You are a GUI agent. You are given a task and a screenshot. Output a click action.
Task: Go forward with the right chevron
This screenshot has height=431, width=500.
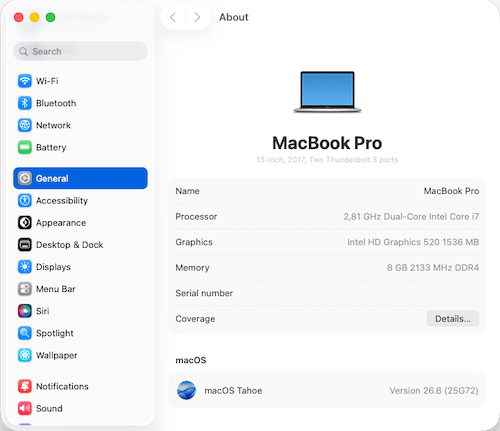[197, 17]
